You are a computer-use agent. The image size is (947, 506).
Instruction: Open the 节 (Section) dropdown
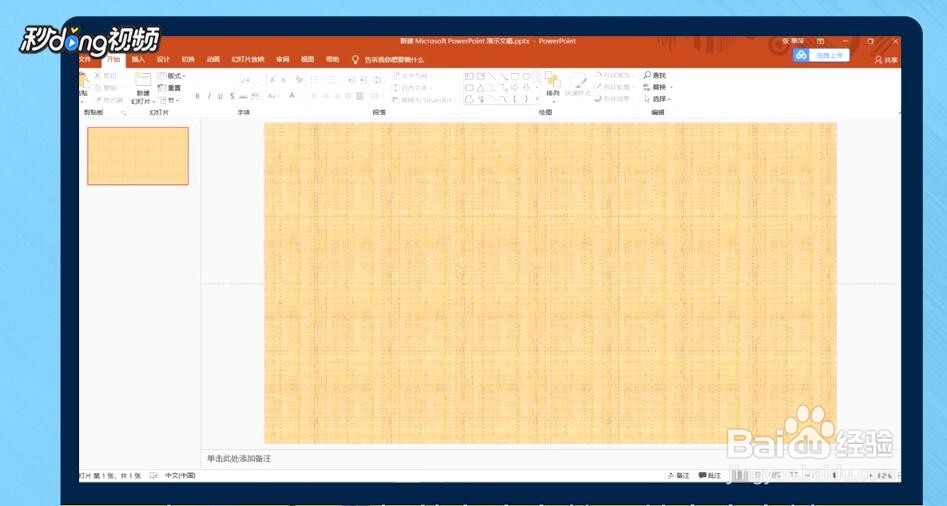point(170,100)
